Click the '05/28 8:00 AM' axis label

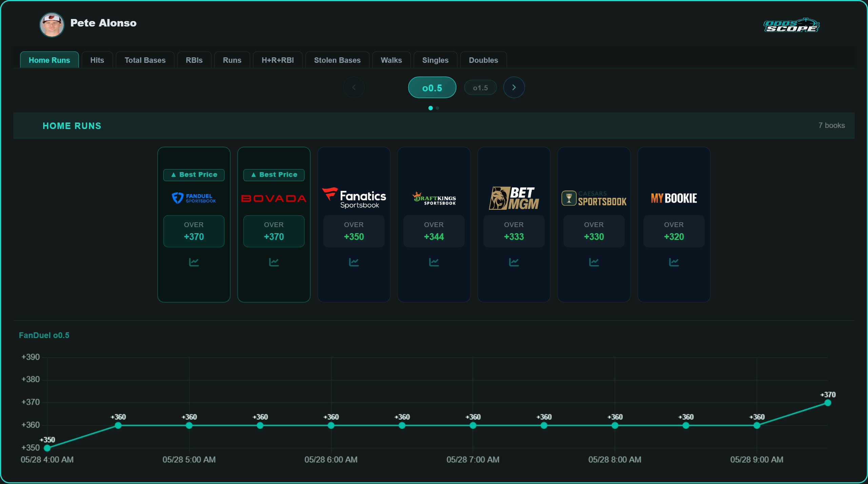tap(615, 460)
